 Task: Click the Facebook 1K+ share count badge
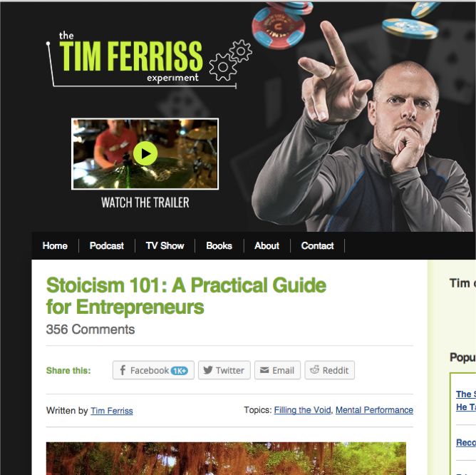[180, 371]
